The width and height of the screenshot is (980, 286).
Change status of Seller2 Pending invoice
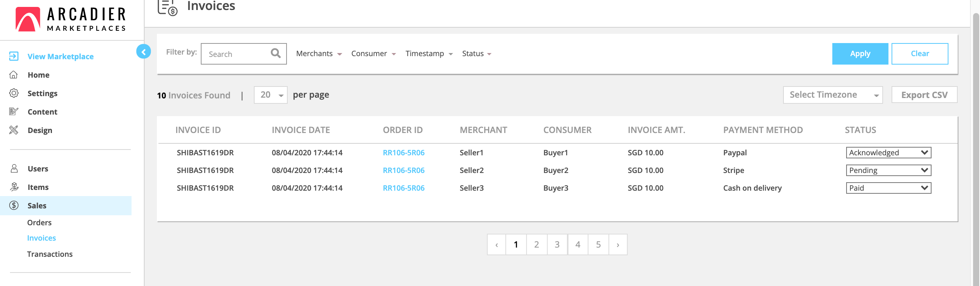tap(888, 170)
